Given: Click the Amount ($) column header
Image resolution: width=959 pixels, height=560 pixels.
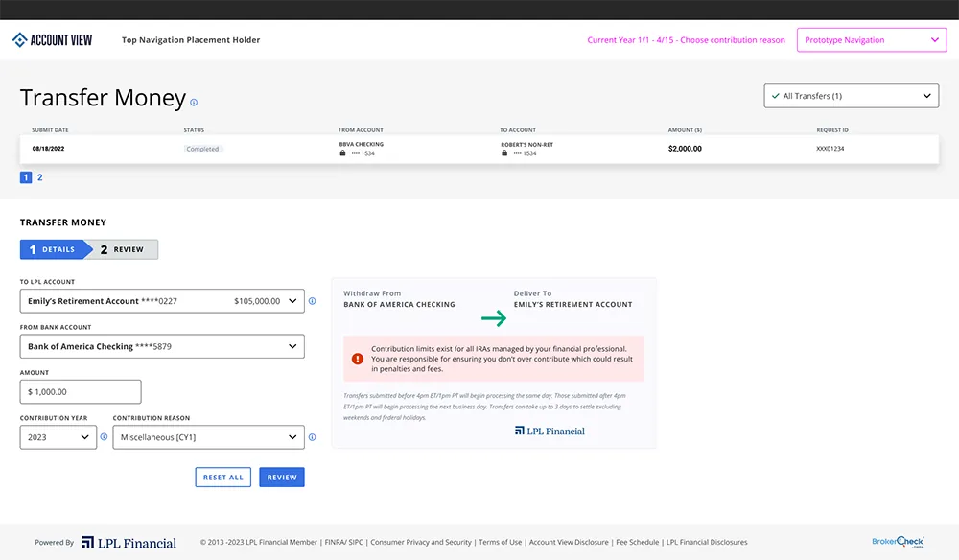Looking at the screenshot, I should [685, 130].
